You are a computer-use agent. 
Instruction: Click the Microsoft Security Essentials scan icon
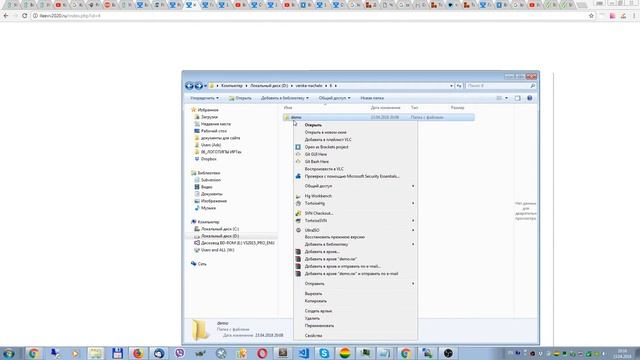point(298,176)
